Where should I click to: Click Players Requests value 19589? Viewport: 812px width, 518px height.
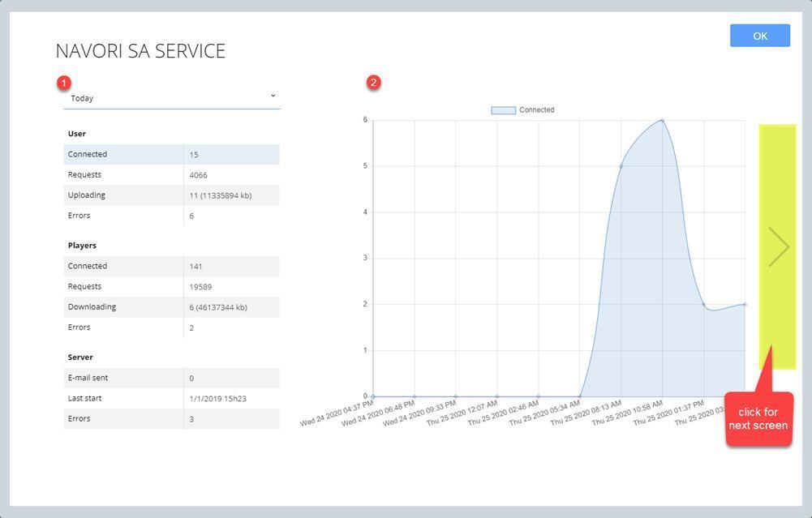tap(200, 287)
